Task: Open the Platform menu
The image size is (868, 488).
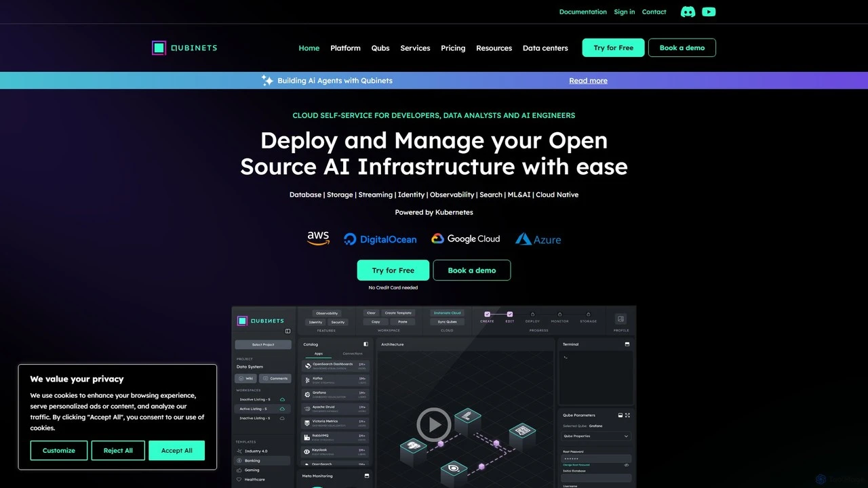Action: (345, 48)
